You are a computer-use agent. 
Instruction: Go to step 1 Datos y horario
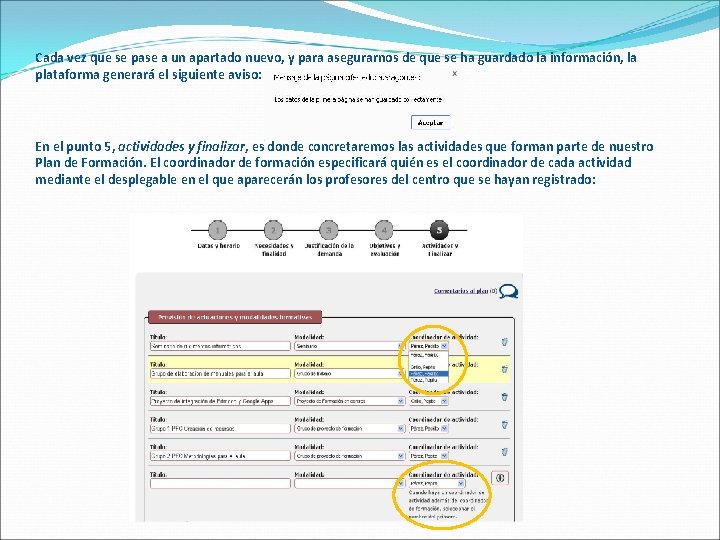click(218, 231)
